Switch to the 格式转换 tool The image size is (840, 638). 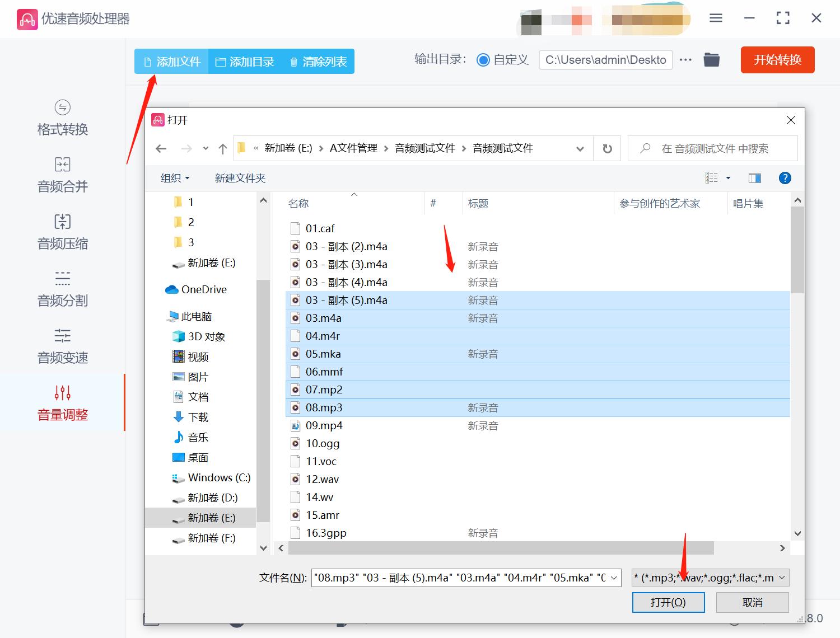tap(62, 119)
